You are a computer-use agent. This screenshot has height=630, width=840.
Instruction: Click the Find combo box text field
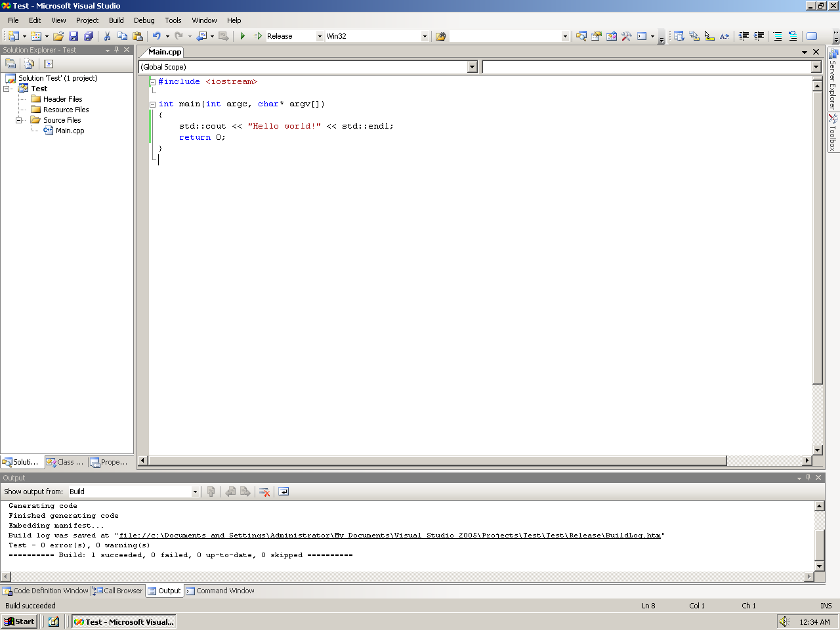(x=505, y=36)
